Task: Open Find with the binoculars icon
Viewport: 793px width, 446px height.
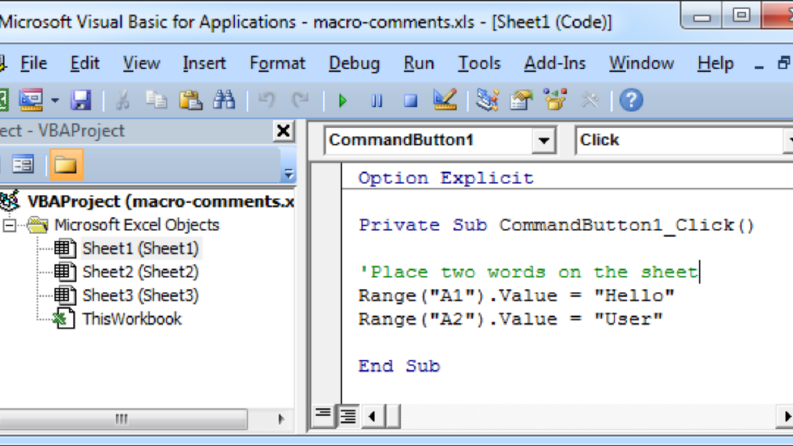Action: [x=224, y=100]
